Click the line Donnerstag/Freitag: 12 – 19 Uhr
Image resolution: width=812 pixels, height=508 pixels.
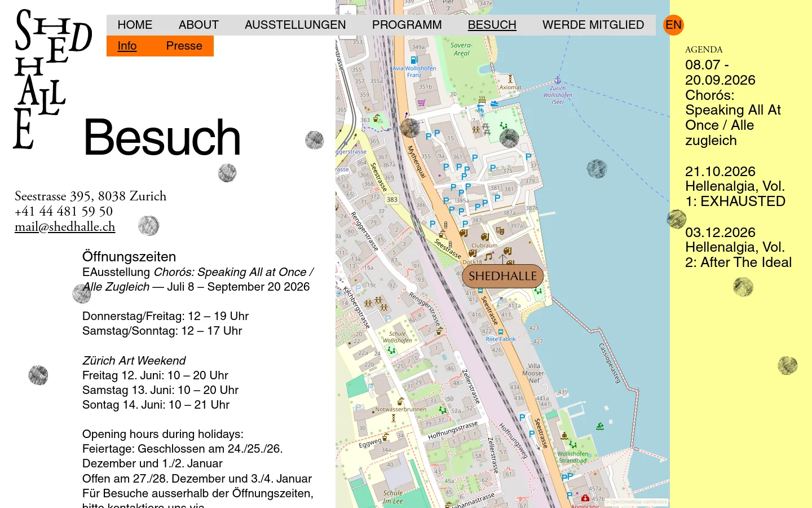(x=165, y=316)
